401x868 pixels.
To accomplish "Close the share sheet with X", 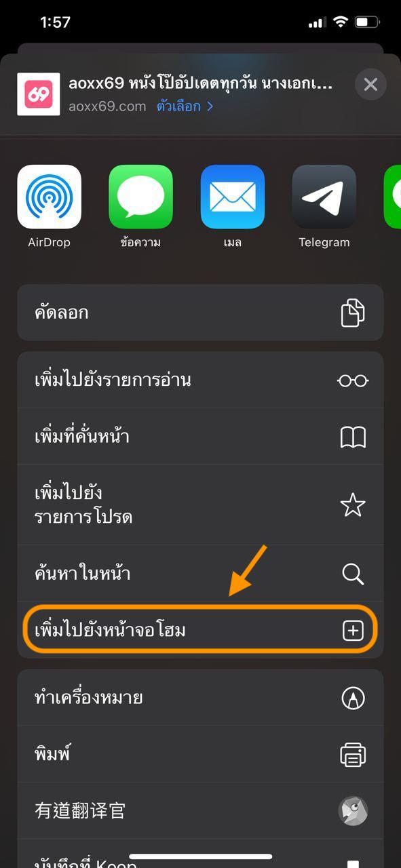I will pyautogui.click(x=370, y=84).
